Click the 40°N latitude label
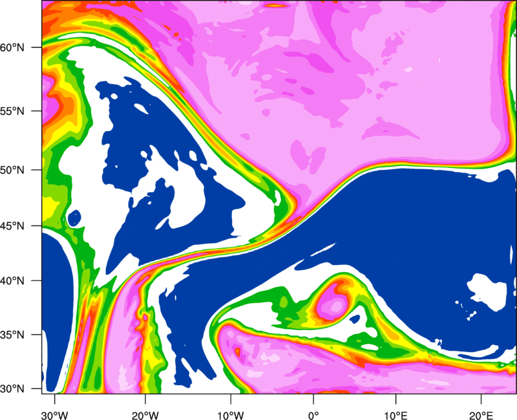Screen dimensions: 517x420 pyautogui.click(x=12, y=281)
